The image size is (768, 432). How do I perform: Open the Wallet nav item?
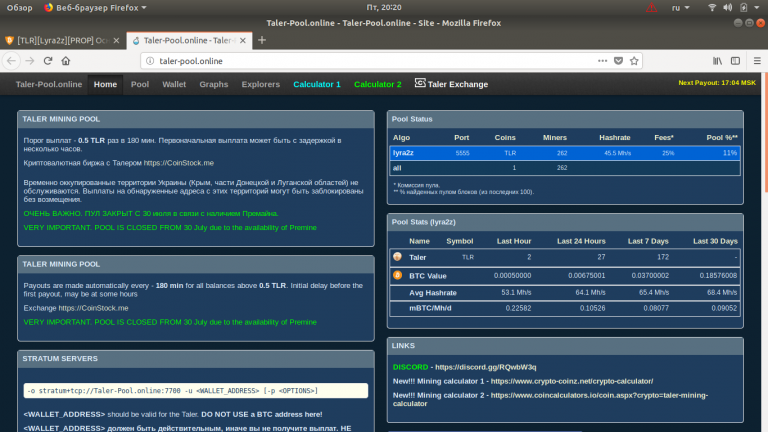174,84
